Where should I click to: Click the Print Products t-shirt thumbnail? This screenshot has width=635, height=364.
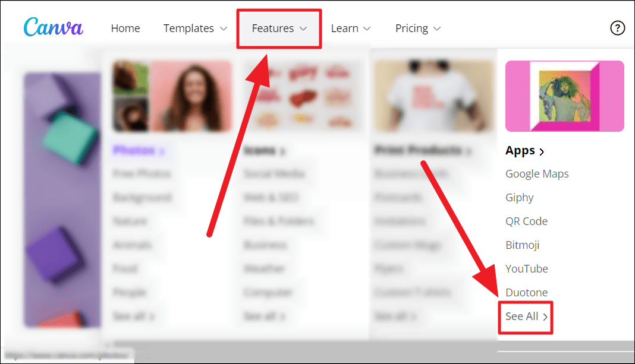(433, 96)
